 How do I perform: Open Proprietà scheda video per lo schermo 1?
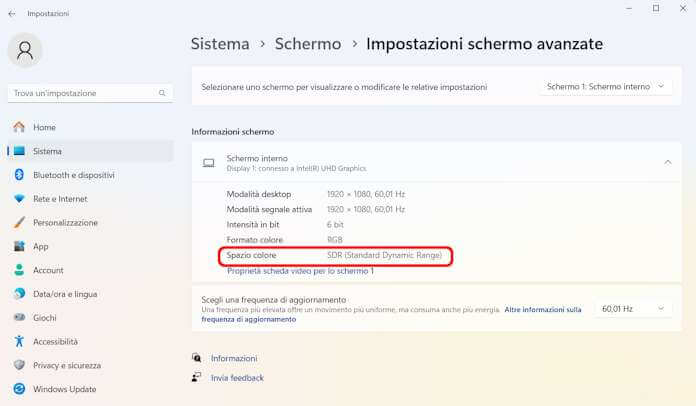tap(300, 271)
